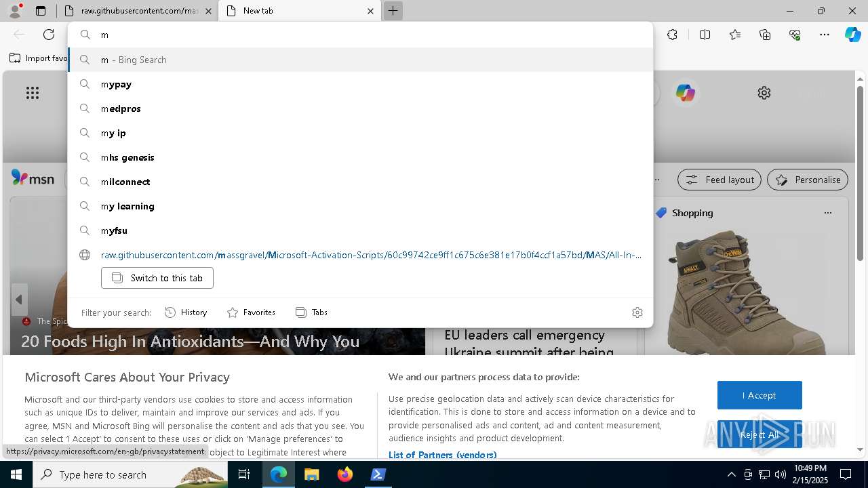Open the apps grid launcher icon
Image resolution: width=868 pixels, height=488 pixels.
[33, 93]
